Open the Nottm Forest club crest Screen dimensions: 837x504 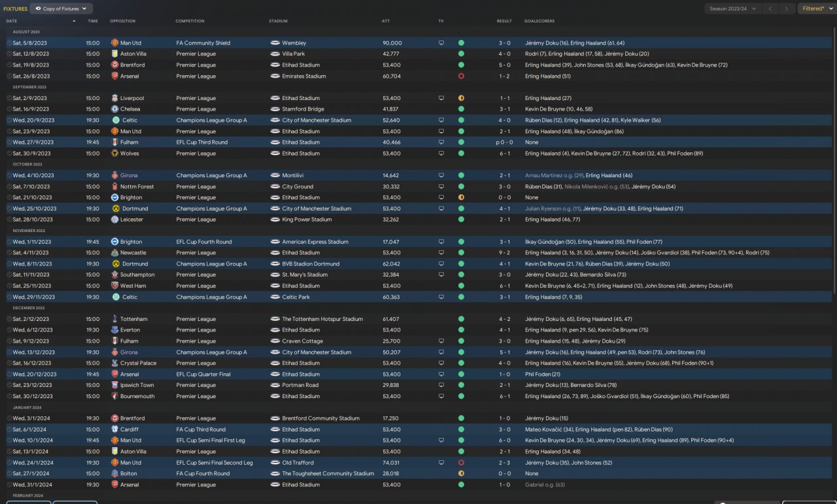pyautogui.click(x=114, y=187)
